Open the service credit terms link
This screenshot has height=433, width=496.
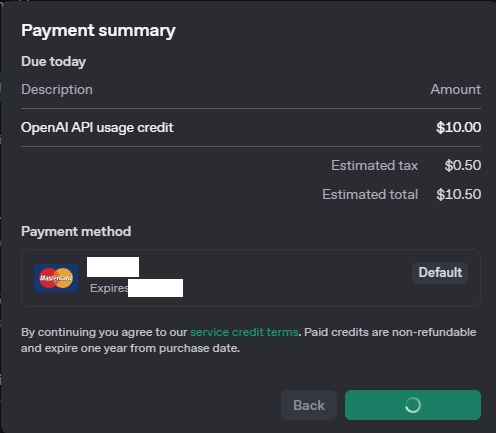point(244,332)
